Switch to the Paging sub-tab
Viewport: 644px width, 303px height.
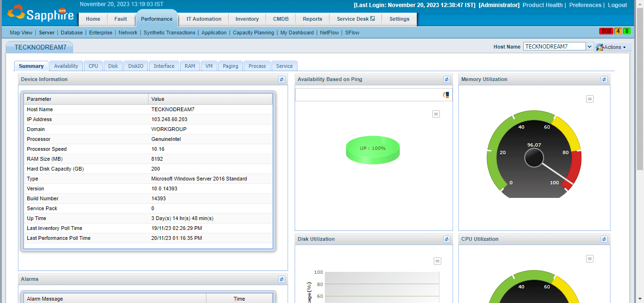point(231,66)
